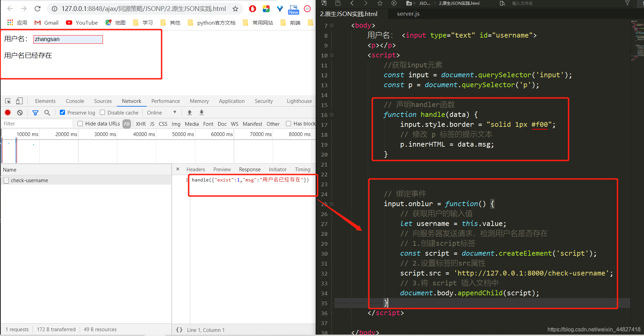
Task: Check the Has blocked cookies checkbox
Action: 288,124
